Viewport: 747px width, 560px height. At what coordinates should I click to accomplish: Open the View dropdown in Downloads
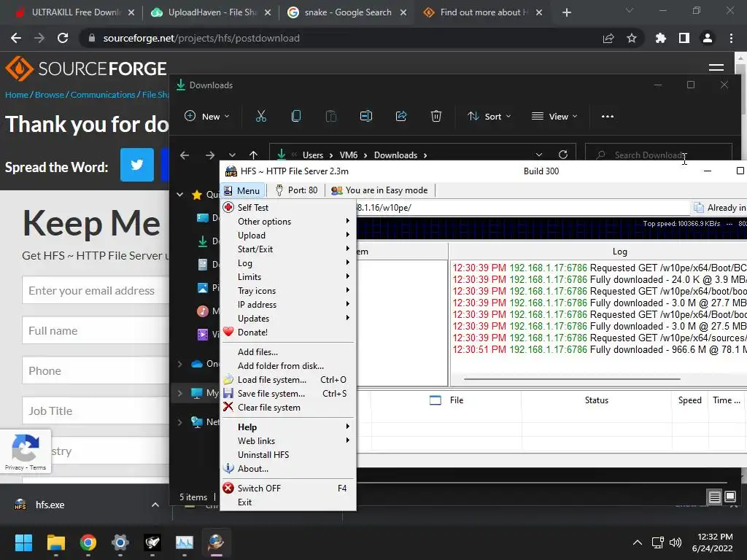point(554,116)
